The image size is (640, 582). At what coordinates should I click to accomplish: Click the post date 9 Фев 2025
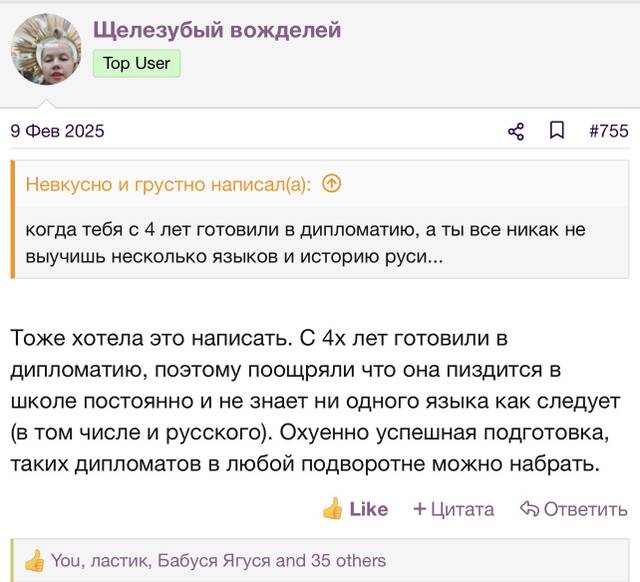[58, 131]
